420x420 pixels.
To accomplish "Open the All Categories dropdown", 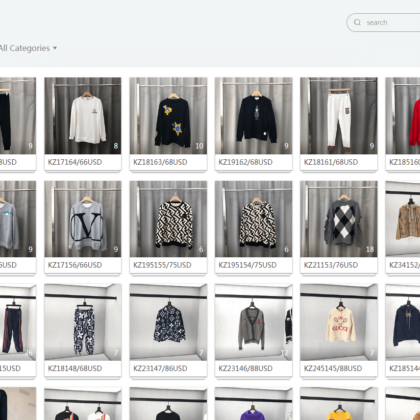I will click(x=28, y=48).
